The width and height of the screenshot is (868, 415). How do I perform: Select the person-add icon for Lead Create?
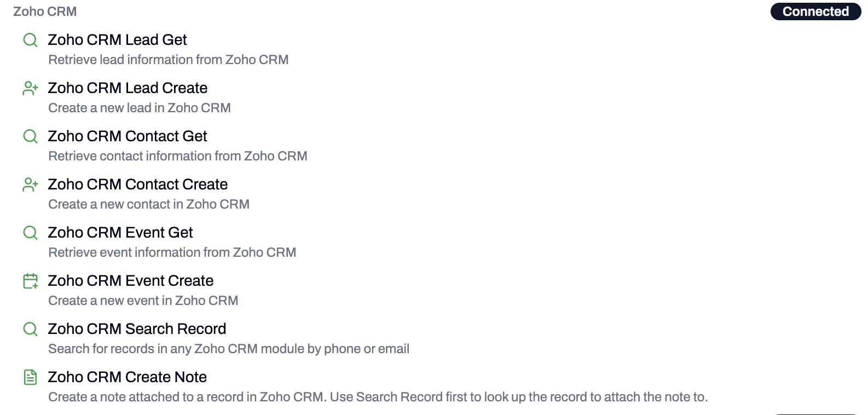click(x=30, y=88)
